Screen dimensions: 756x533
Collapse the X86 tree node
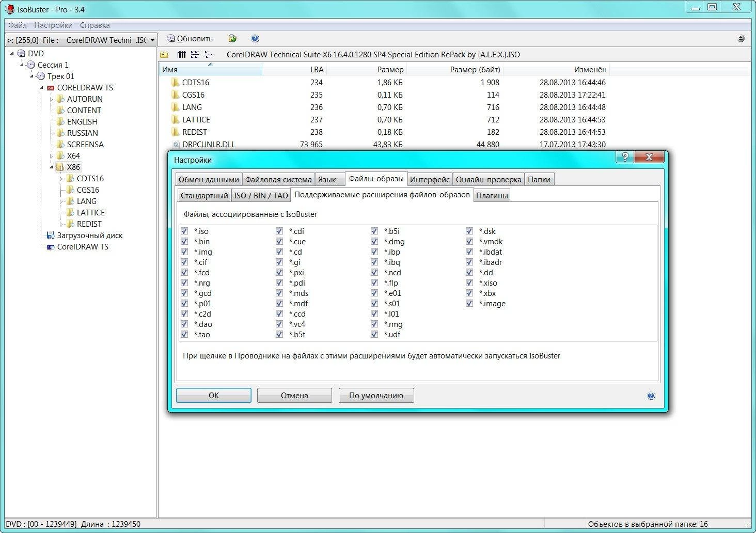(x=52, y=167)
